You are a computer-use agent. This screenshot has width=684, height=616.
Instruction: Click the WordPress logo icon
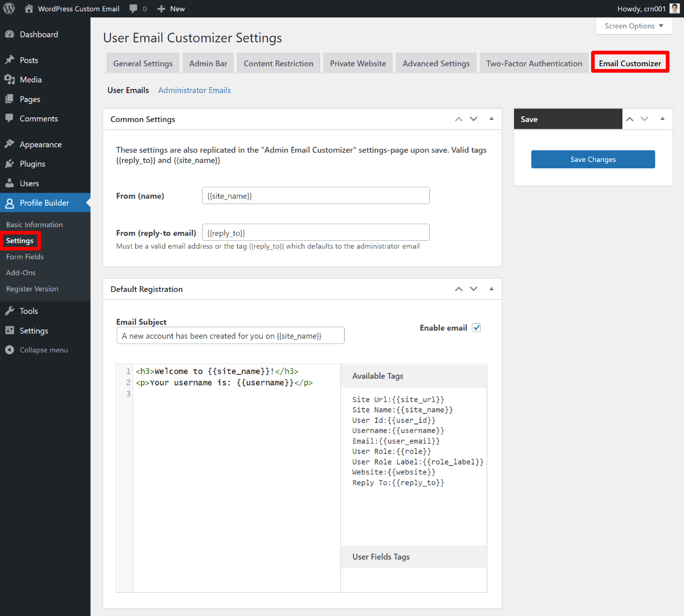tap(9, 8)
